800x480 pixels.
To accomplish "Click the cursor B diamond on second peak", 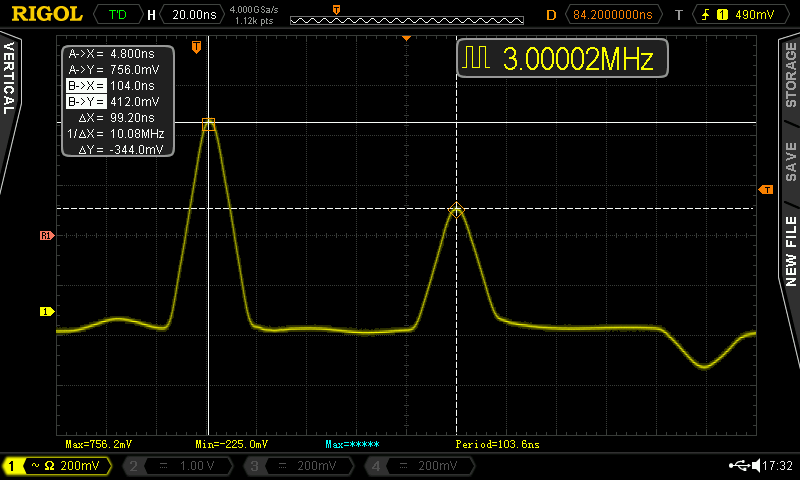I will [x=456, y=210].
